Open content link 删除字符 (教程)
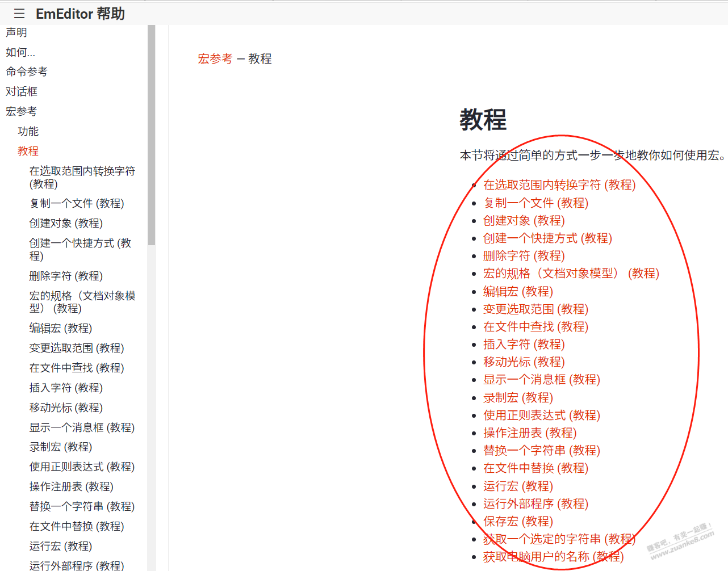This screenshot has height=571, width=728. (524, 255)
